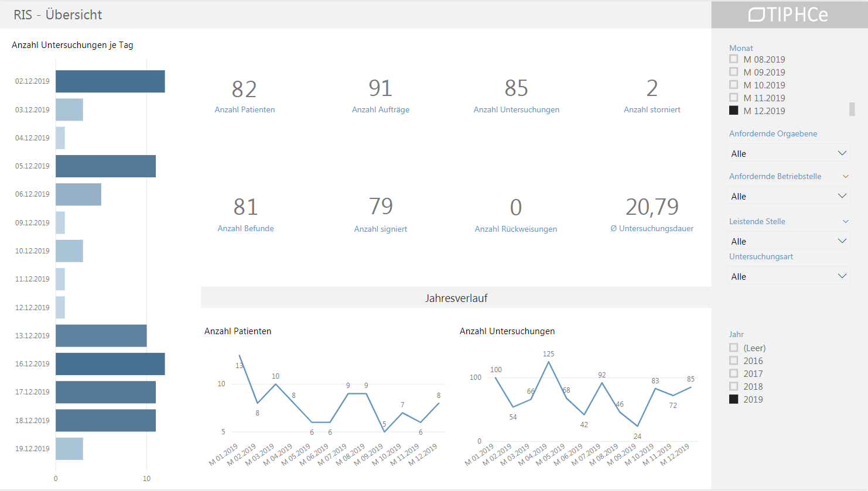Select the 13.12.2019 bar

[101, 336]
